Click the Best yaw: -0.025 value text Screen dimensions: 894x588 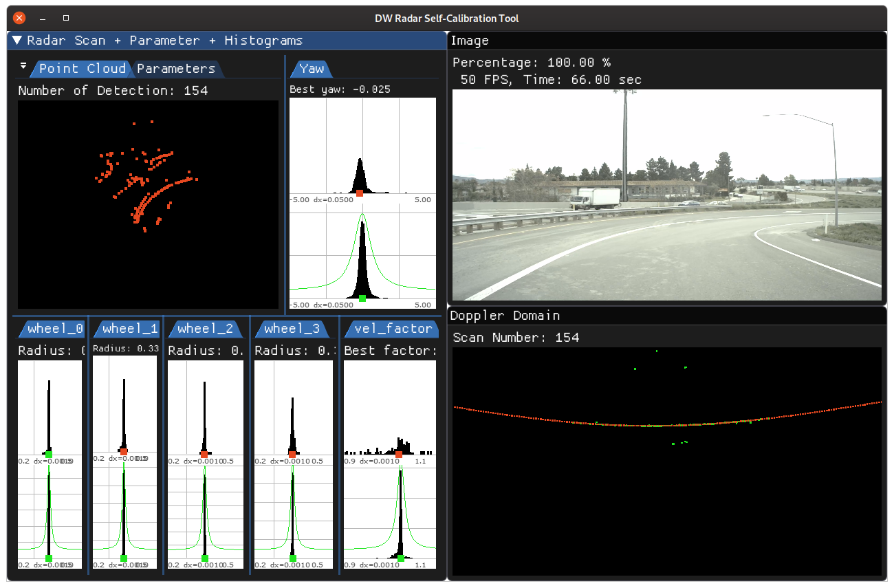338,89
